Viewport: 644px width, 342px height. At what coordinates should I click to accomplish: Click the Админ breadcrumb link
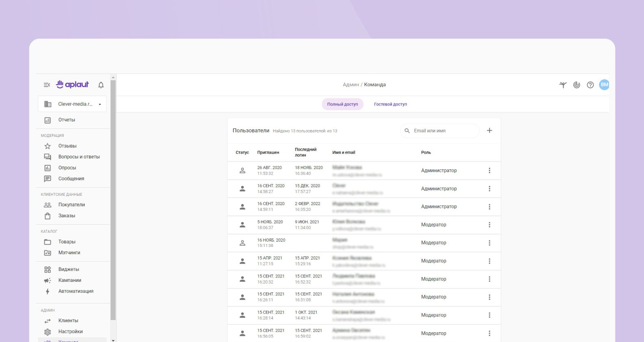pyautogui.click(x=350, y=85)
